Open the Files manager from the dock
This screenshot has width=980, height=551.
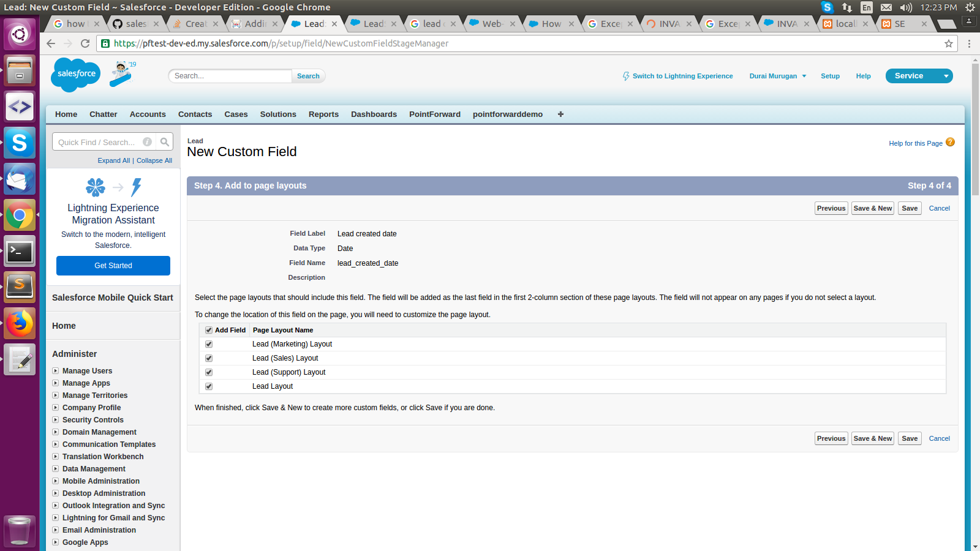click(x=20, y=70)
